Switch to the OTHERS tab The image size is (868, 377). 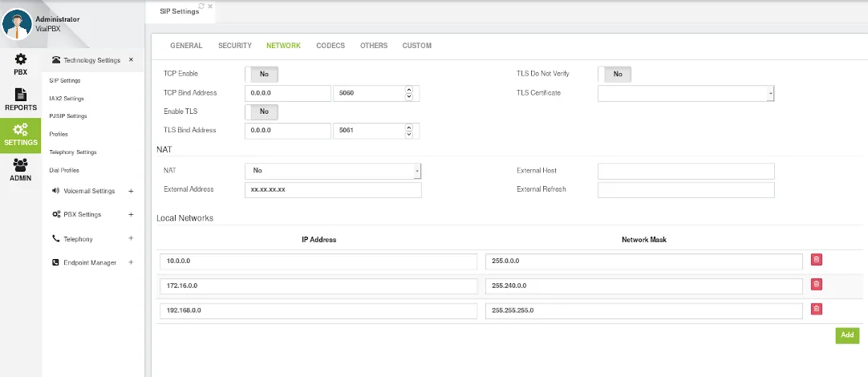[x=374, y=46]
